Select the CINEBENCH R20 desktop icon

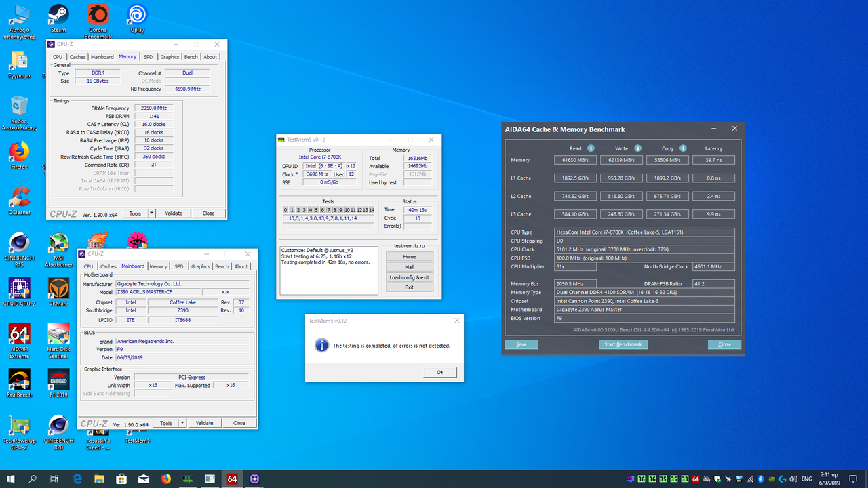58,432
